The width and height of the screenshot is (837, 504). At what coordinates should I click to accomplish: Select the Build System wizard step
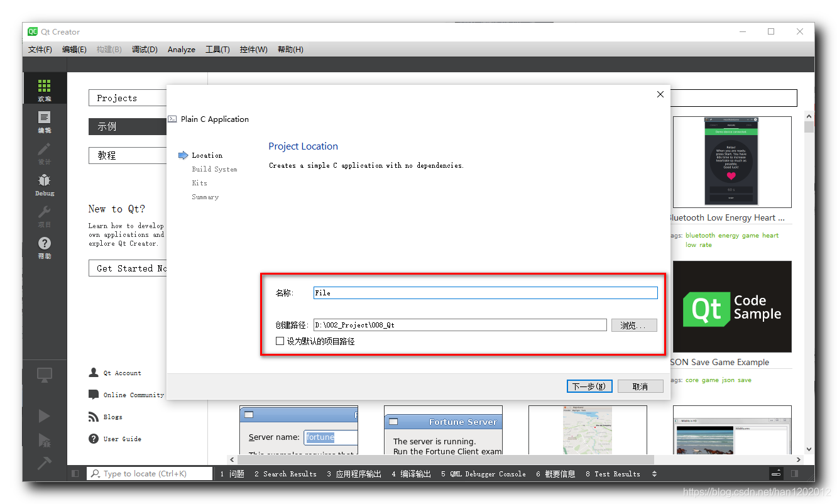pos(214,169)
